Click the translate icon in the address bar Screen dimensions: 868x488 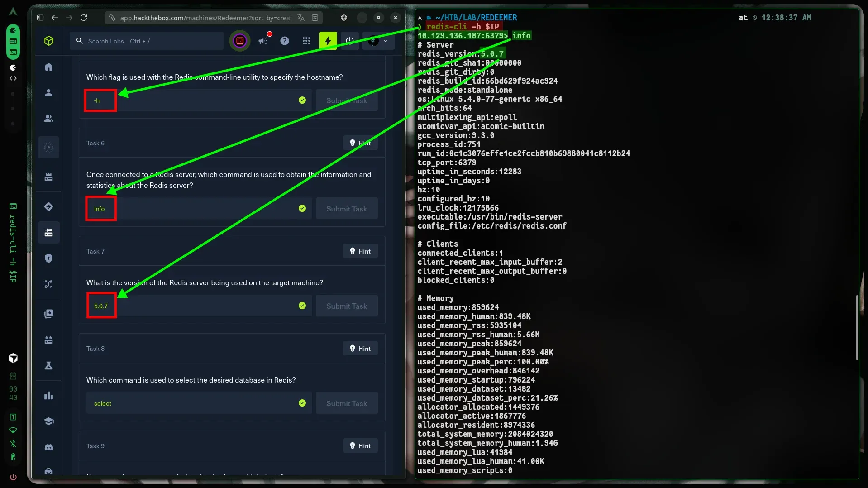tap(301, 18)
